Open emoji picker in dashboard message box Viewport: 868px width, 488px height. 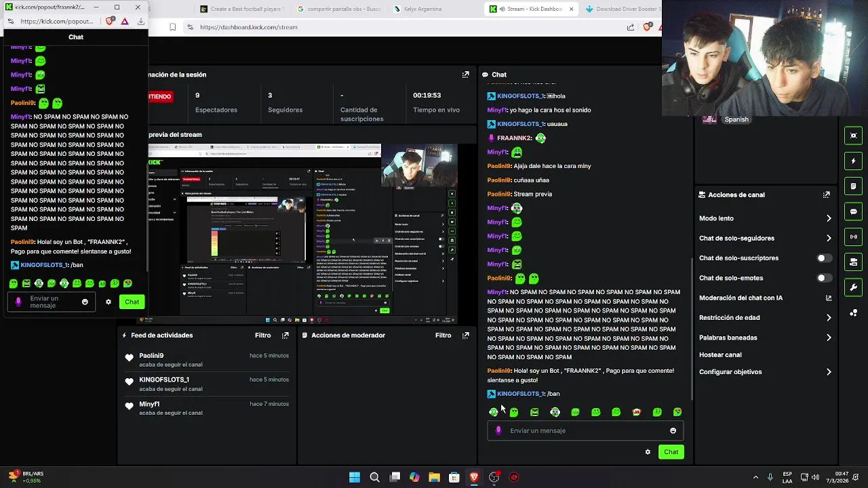pyautogui.click(x=673, y=430)
